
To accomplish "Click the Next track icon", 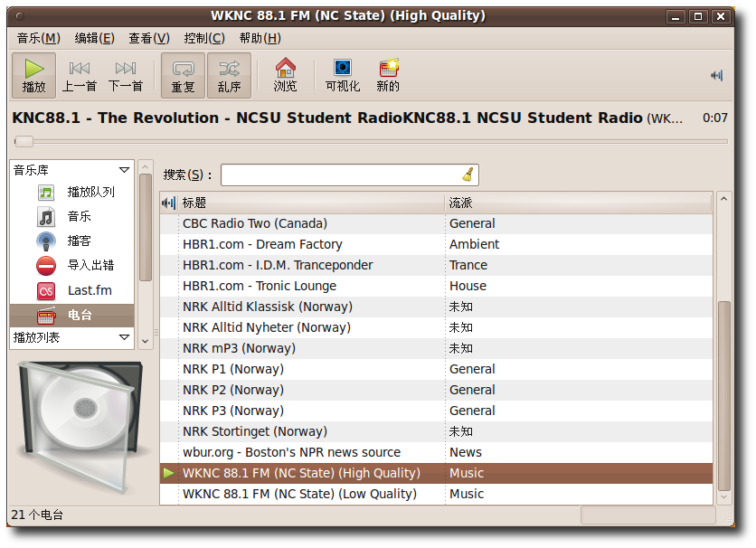I will coord(126,75).
